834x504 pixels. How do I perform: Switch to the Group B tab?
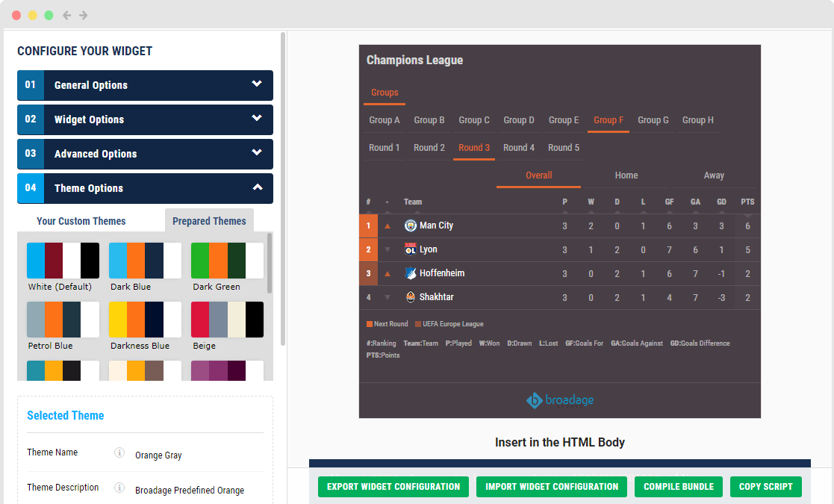point(429,119)
